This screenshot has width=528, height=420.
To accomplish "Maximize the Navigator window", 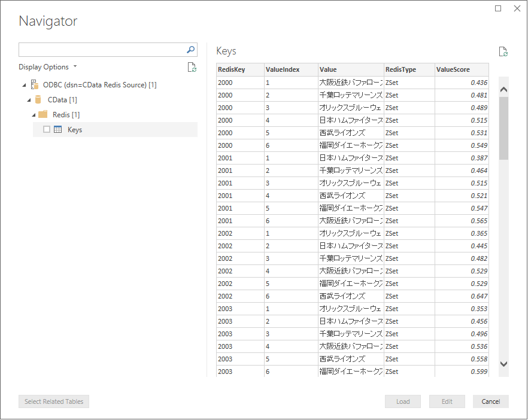I will click(498, 8).
